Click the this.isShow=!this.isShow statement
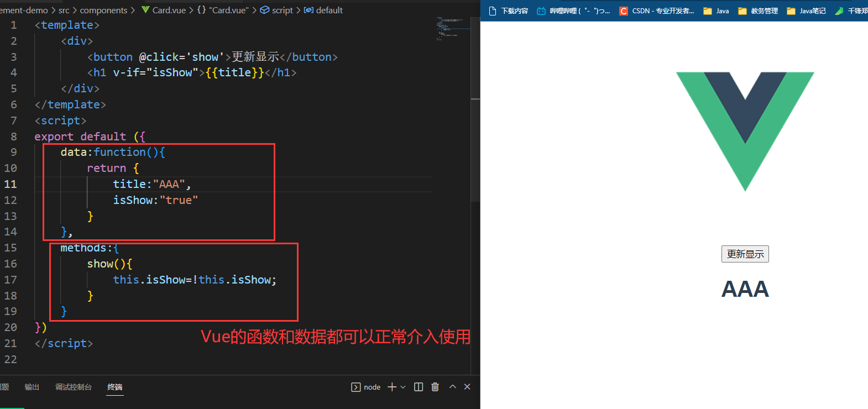Screen dimensions: 868x409 (195, 280)
